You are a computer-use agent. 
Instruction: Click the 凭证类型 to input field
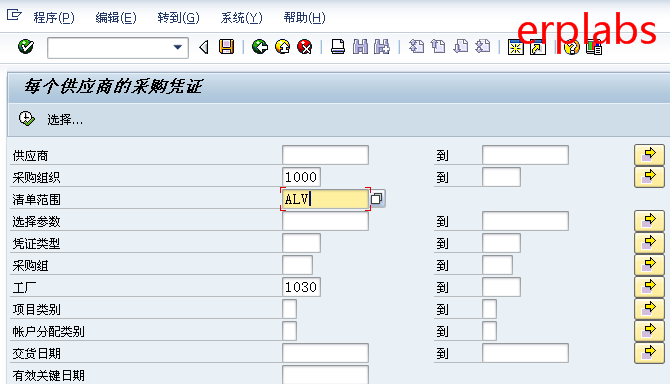pos(501,243)
